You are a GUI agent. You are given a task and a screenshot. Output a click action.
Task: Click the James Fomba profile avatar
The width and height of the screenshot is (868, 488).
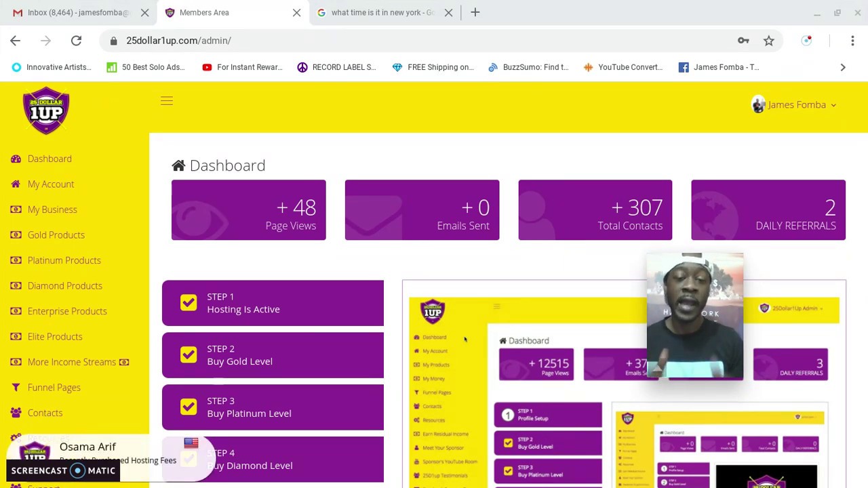click(758, 104)
